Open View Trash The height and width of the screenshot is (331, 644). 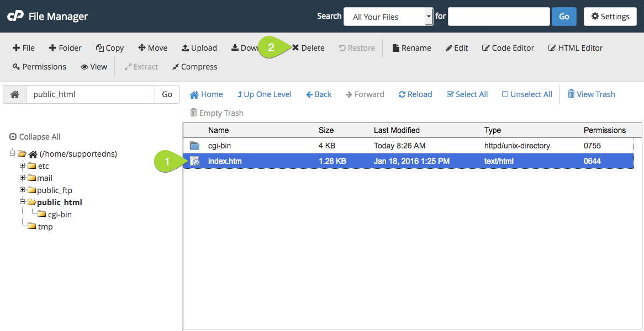(x=592, y=94)
